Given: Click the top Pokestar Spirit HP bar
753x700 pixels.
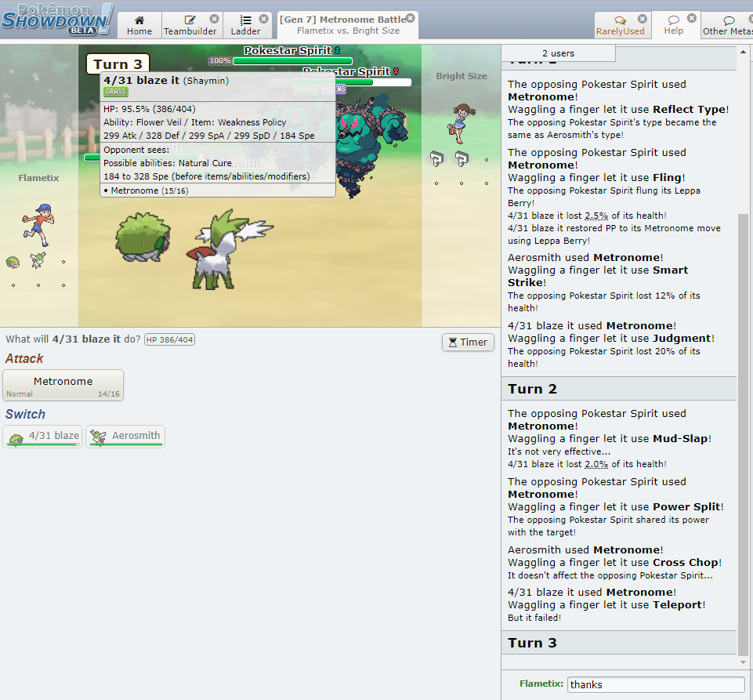Looking at the screenshot, I should click(292, 61).
